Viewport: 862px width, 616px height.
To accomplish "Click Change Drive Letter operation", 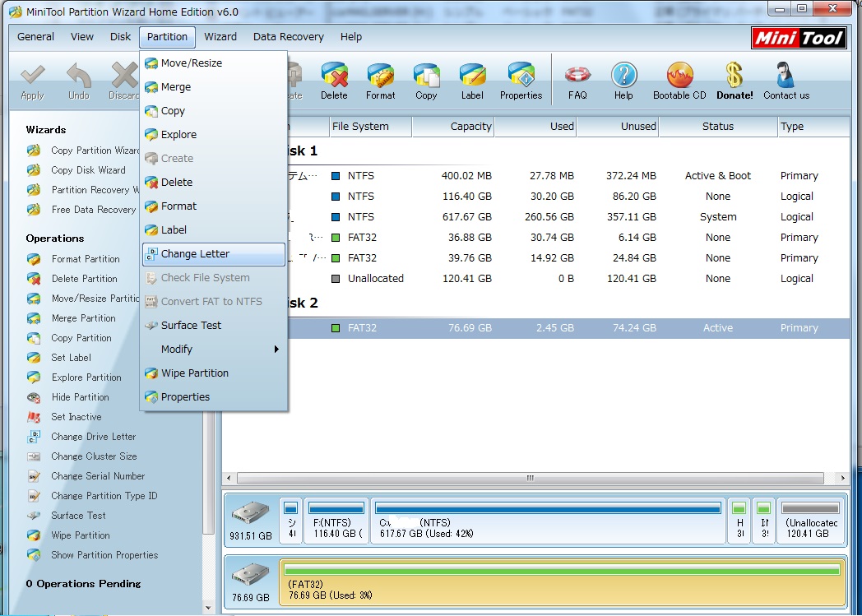I will pyautogui.click(x=94, y=437).
